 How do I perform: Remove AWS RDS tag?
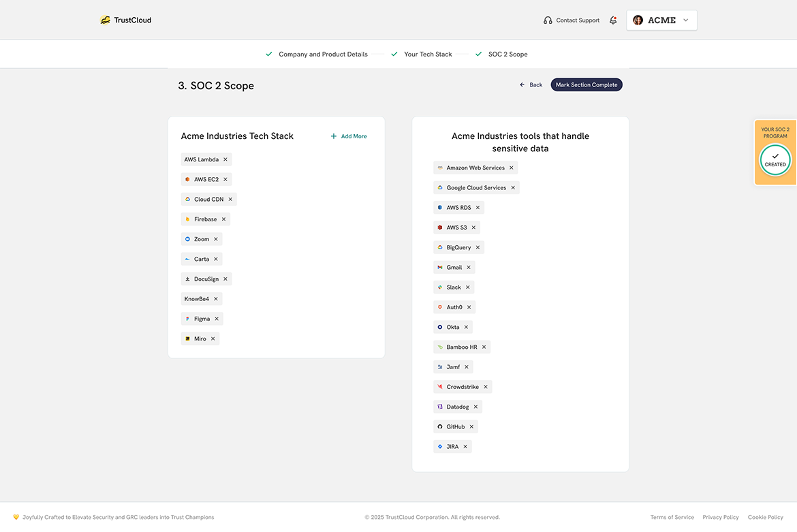(478, 208)
